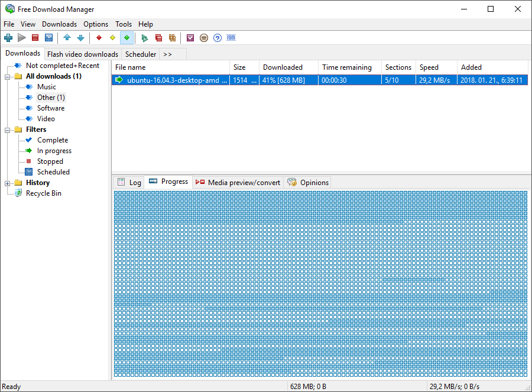532x392 pixels.
Task: Toggle heavy traffic mode (green diamond)
Action: [126, 38]
